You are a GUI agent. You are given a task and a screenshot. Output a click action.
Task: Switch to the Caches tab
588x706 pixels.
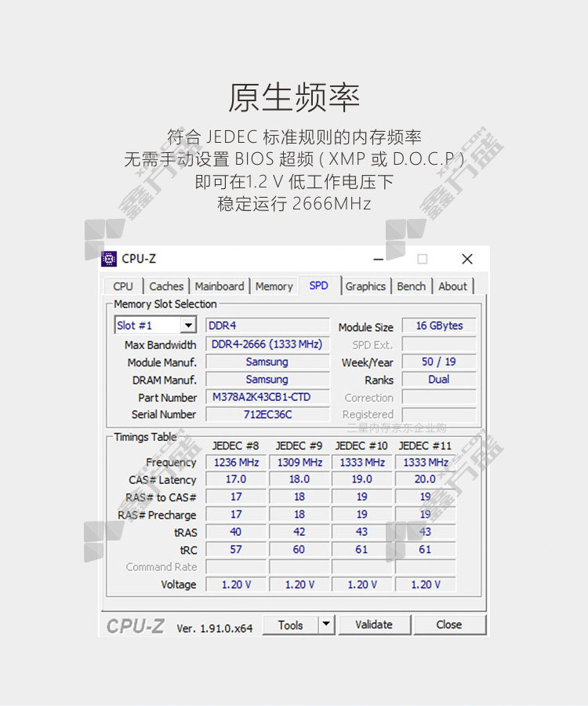tap(166, 286)
